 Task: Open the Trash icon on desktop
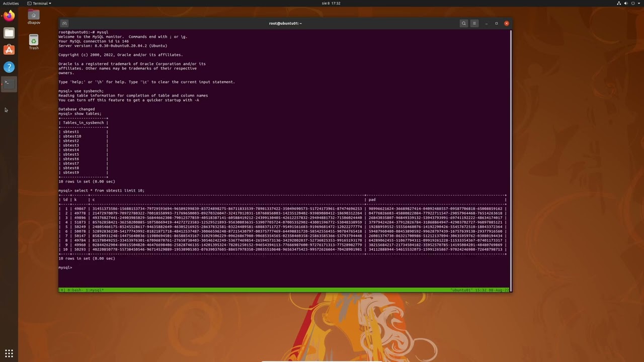click(x=34, y=42)
